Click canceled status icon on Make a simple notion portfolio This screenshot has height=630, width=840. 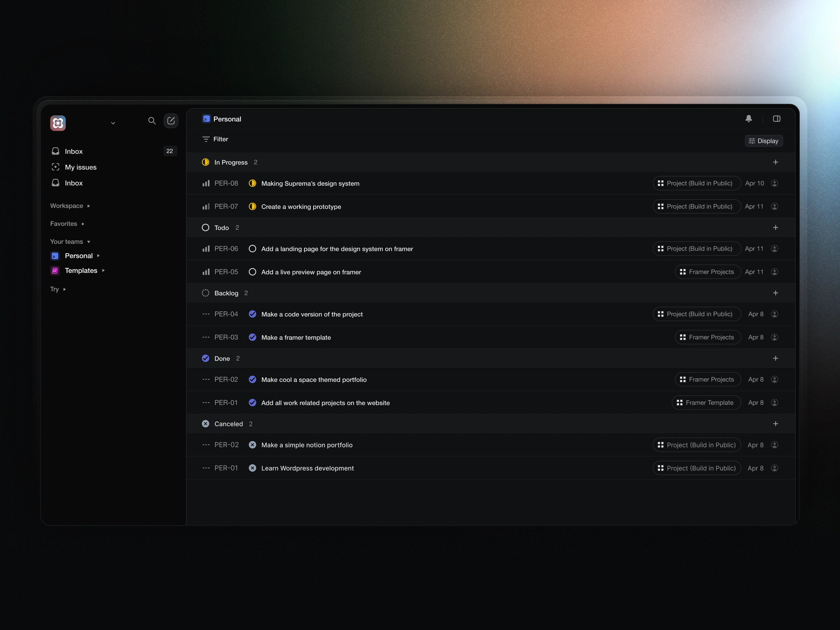[x=252, y=445]
